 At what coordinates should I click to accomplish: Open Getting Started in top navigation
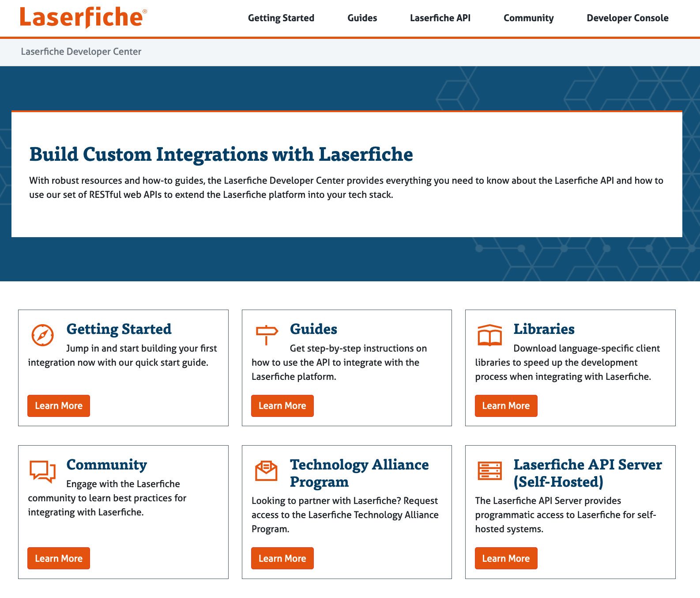pos(281,18)
